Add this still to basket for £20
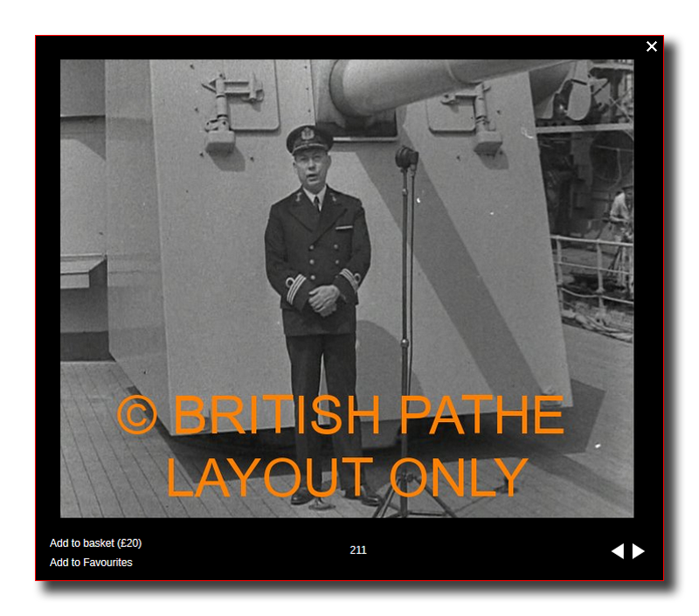The height and width of the screenshot is (616, 699). pyautogui.click(x=95, y=543)
